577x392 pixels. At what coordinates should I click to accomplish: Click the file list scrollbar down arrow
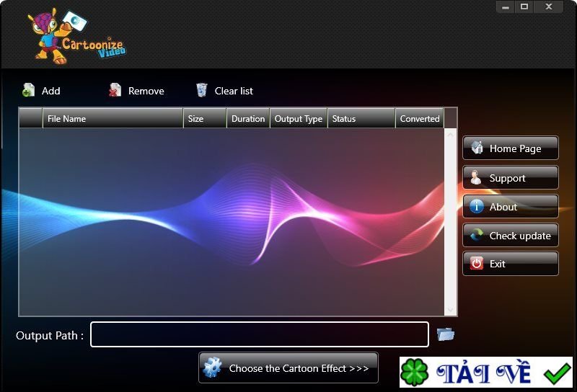(x=450, y=310)
